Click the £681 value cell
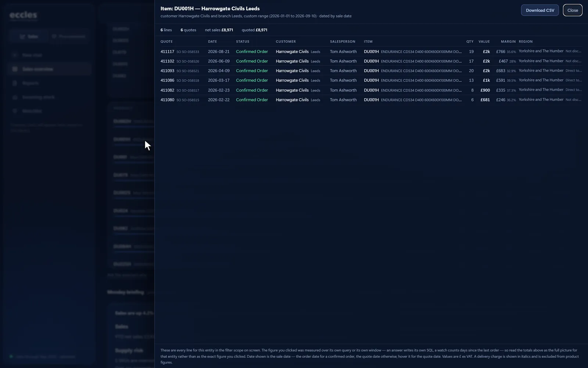 point(485,100)
